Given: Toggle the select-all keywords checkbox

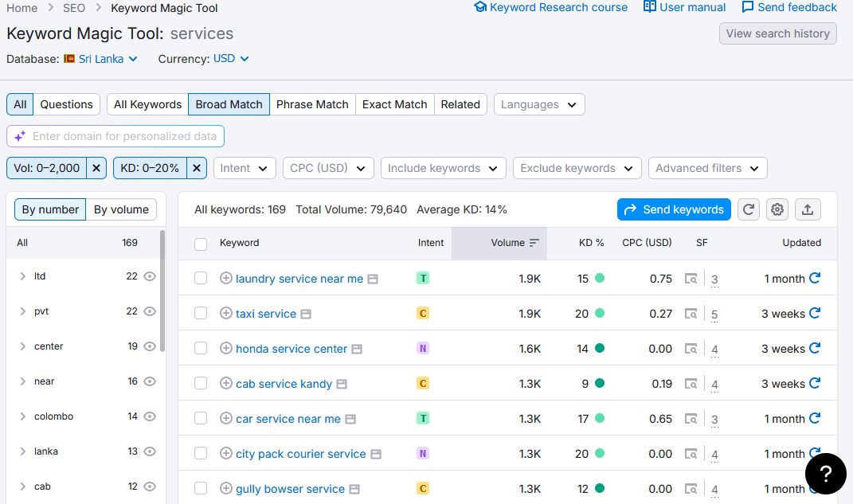Looking at the screenshot, I should (201, 244).
